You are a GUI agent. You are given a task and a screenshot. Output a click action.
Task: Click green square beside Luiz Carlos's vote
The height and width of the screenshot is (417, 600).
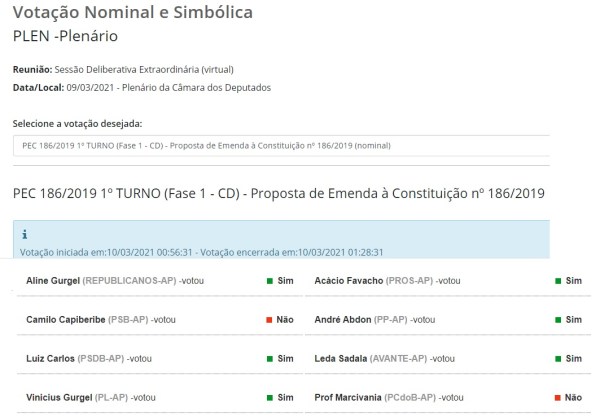(x=269, y=358)
